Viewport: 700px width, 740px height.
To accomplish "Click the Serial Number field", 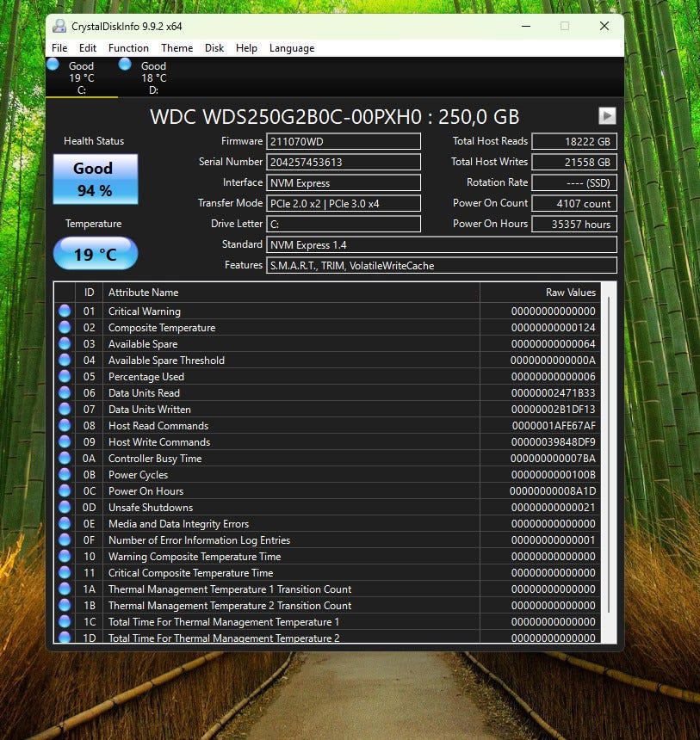I will click(x=344, y=162).
